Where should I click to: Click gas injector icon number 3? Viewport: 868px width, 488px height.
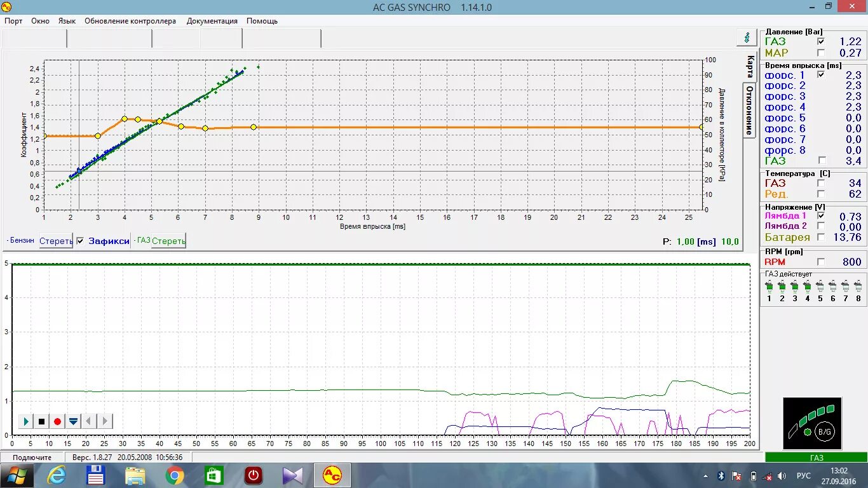click(x=794, y=287)
